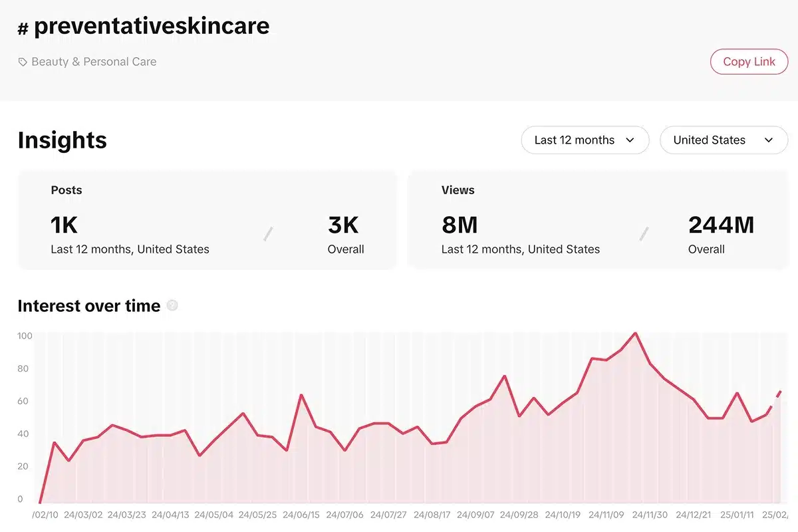Click the Copy Link button

749,62
